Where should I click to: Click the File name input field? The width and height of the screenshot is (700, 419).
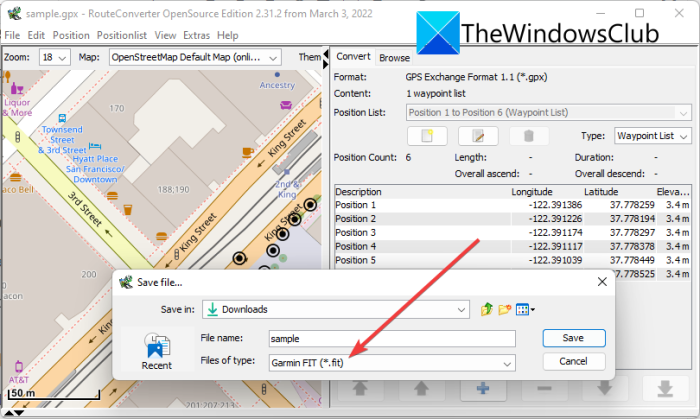pos(392,339)
